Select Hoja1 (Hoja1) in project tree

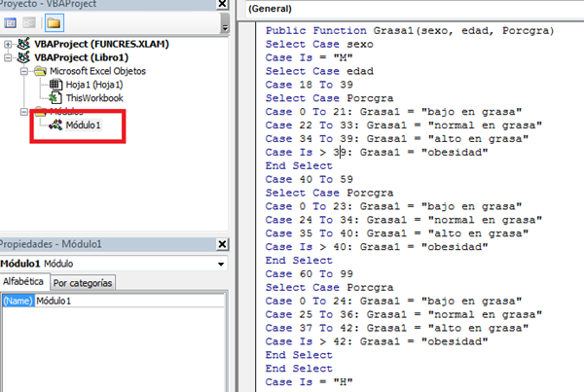click(x=94, y=85)
